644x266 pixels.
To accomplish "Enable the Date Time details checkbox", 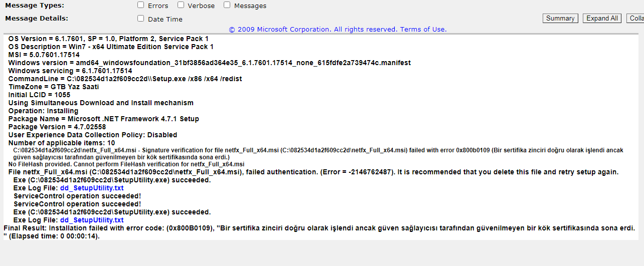I will [x=141, y=19].
